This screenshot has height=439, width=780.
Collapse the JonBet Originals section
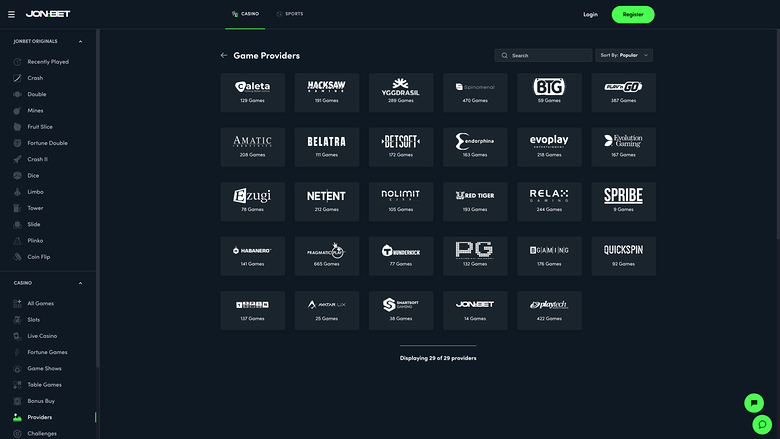(x=80, y=41)
